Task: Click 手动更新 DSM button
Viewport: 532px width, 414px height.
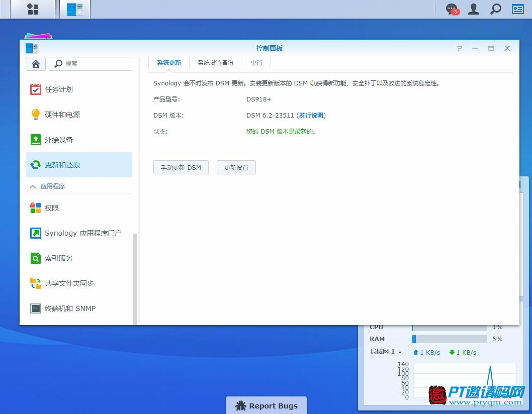Action: pos(181,167)
